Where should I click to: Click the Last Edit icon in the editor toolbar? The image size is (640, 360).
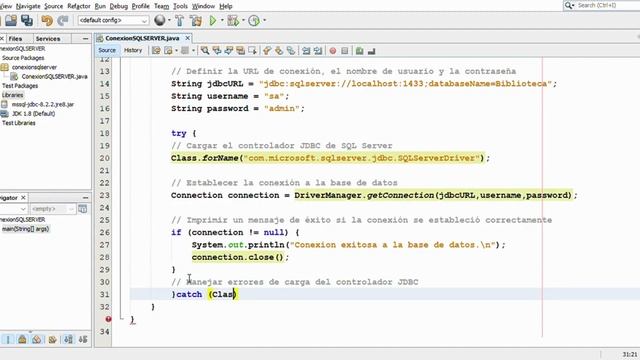(156, 51)
